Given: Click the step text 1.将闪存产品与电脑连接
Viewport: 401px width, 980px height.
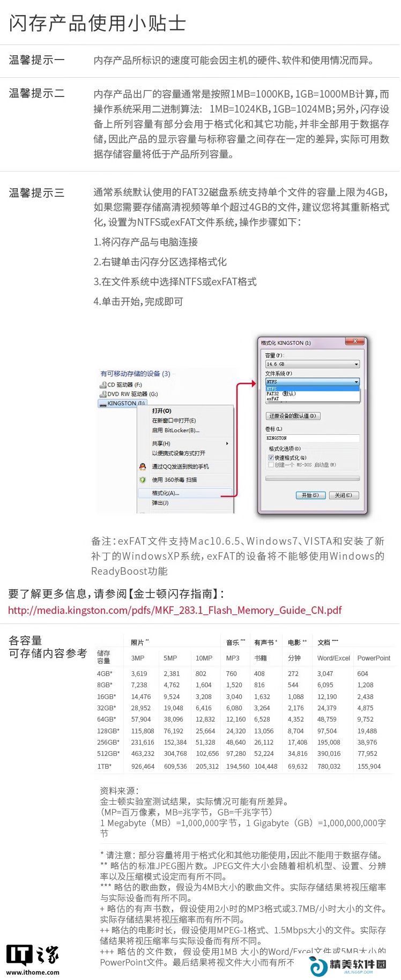Looking at the screenshot, I should (x=146, y=242).
